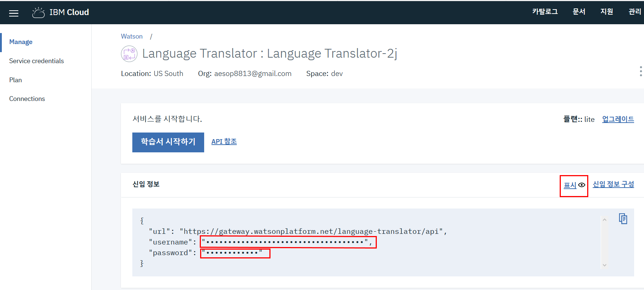Open the Connections sidebar item

pos(27,99)
